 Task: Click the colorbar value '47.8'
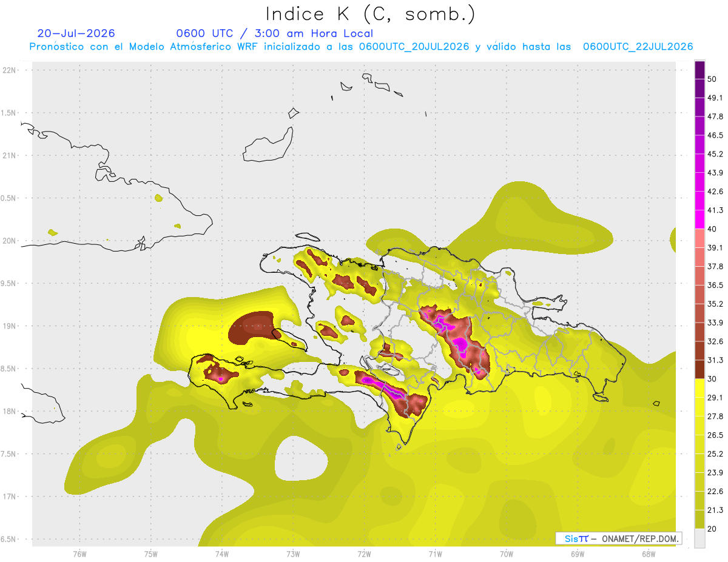715,116
